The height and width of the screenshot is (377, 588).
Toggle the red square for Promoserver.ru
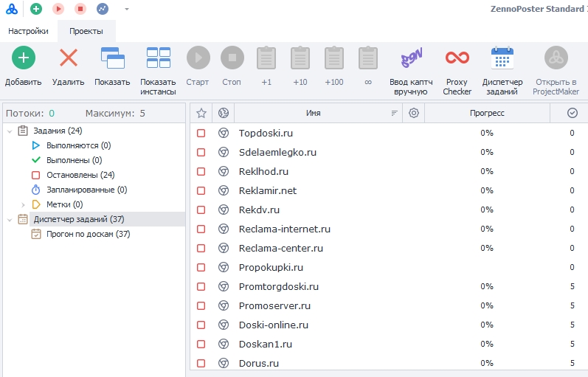[201, 305]
